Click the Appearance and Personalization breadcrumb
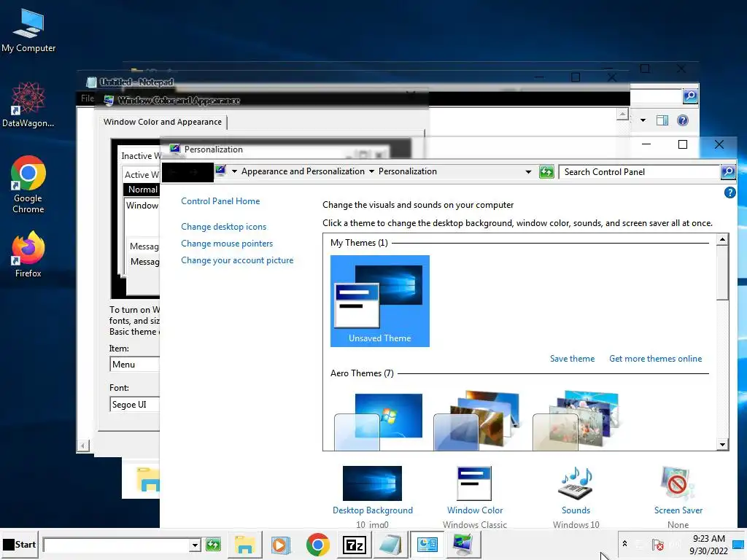 click(x=303, y=171)
